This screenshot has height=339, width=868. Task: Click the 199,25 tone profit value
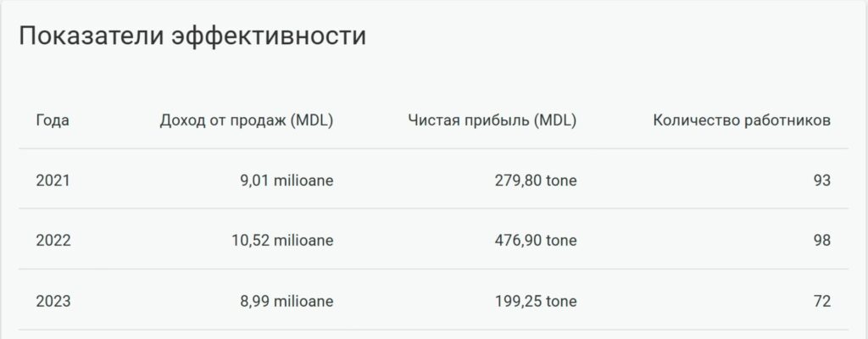pos(536,302)
